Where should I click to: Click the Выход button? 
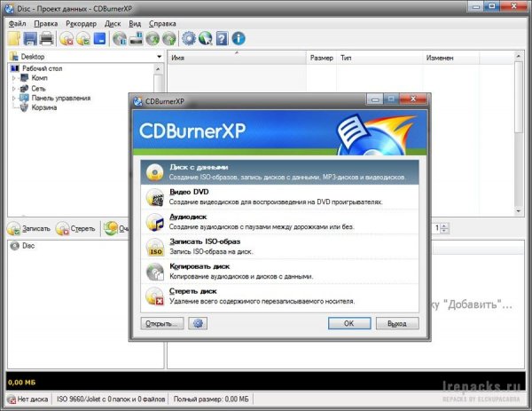[x=397, y=323]
